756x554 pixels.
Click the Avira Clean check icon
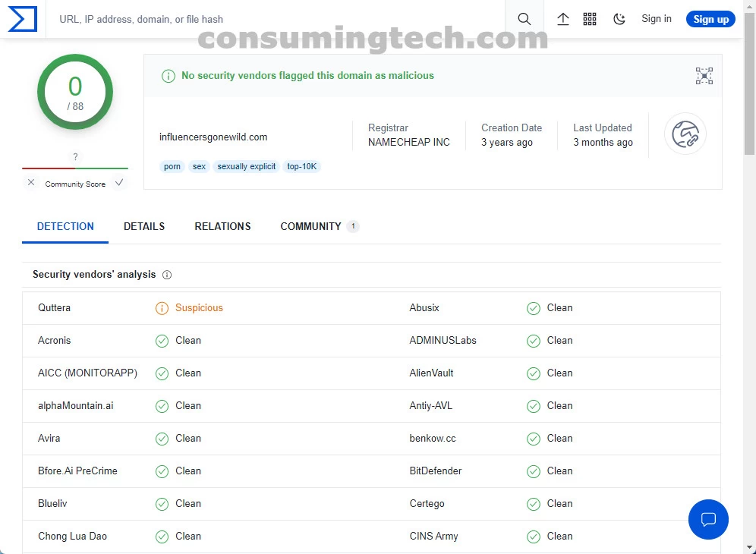162,439
